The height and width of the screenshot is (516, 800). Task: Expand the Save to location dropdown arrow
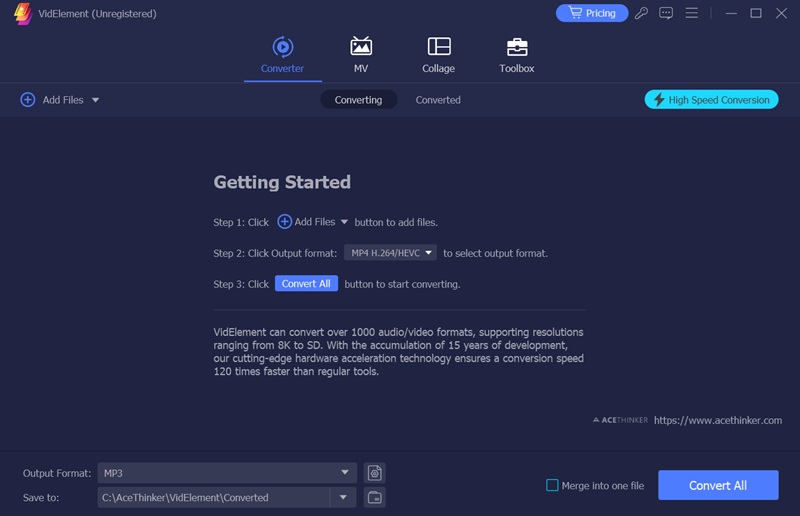(x=343, y=498)
